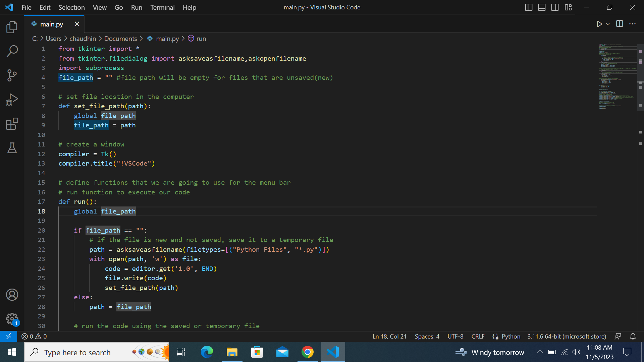Open the Terminal menu
Screen dimensions: 644x362
162,7
